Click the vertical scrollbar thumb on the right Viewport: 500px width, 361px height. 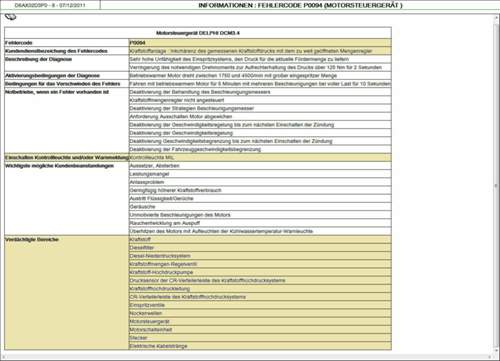[x=496, y=185]
